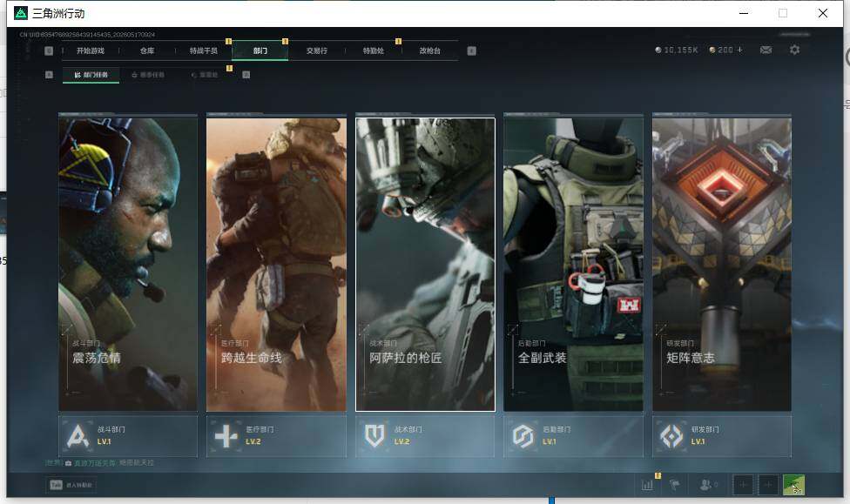Open the 矩阵意志 research department card
850x504 pixels.
point(722,264)
